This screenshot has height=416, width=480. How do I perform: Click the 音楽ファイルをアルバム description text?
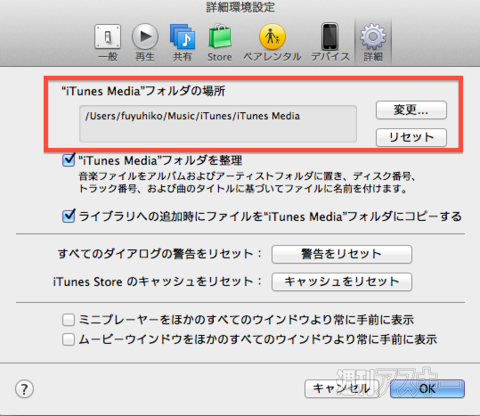pos(247,183)
